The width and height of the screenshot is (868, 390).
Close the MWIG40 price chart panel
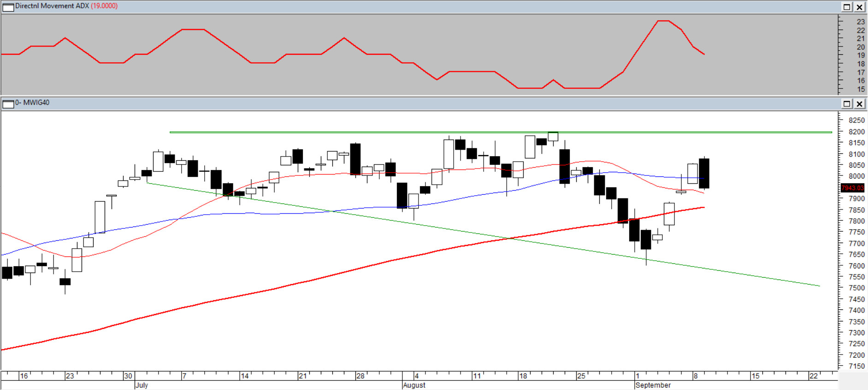[x=860, y=104]
